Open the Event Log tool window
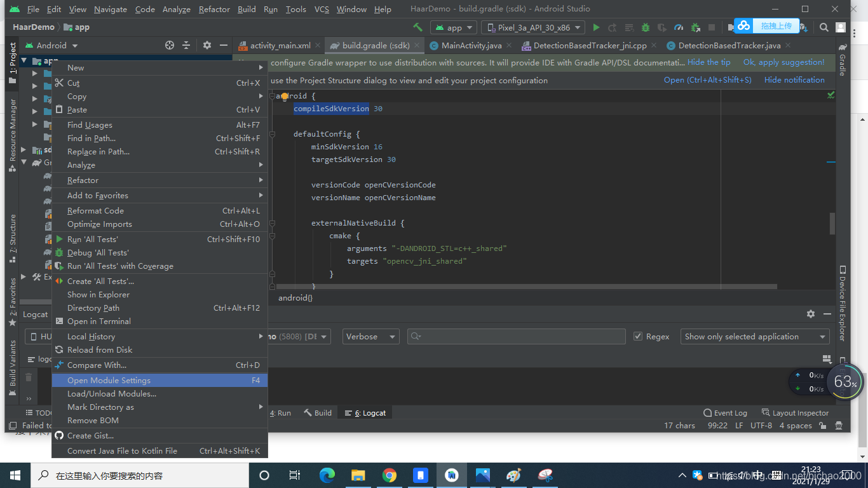 coord(725,413)
